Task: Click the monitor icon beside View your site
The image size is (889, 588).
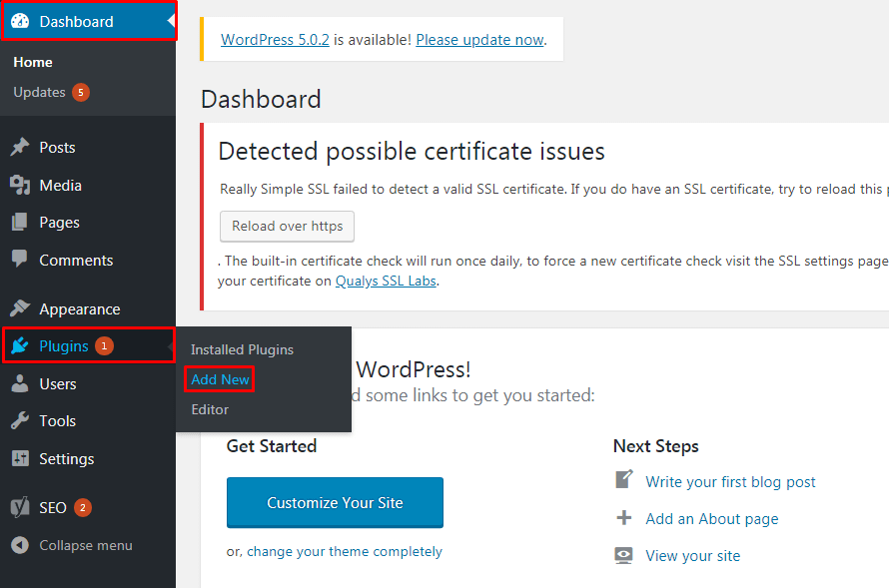Action: (x=624, y=555)
